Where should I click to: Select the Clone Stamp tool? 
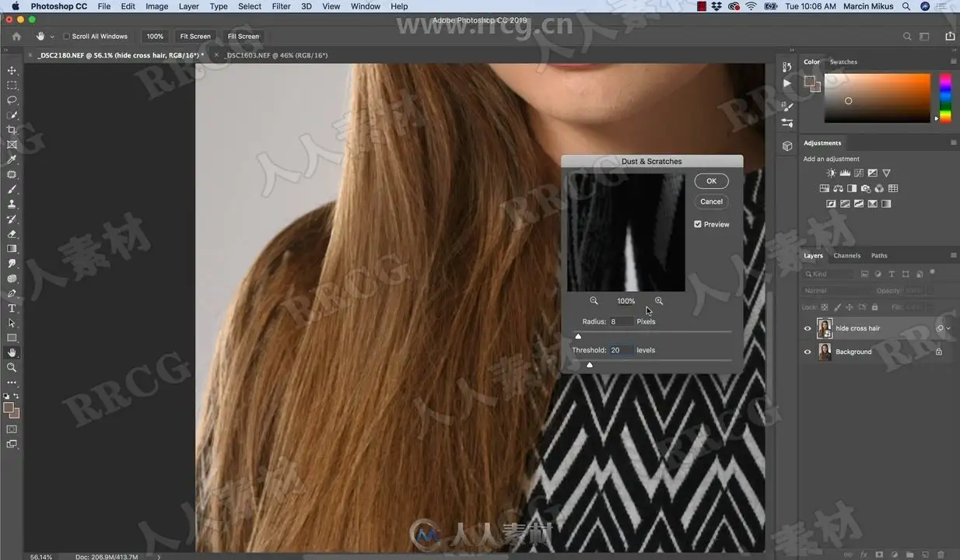tap(12, 204)
